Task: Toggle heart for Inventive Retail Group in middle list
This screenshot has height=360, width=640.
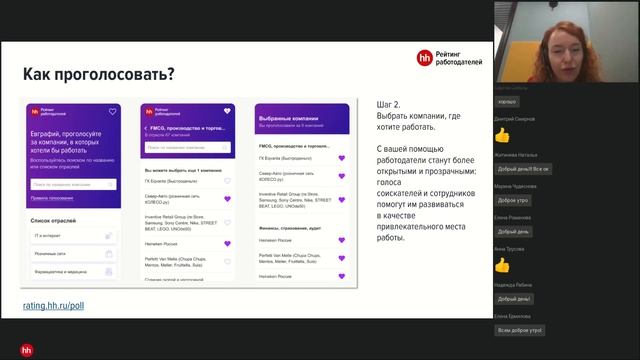Action: tap(227, 223)
